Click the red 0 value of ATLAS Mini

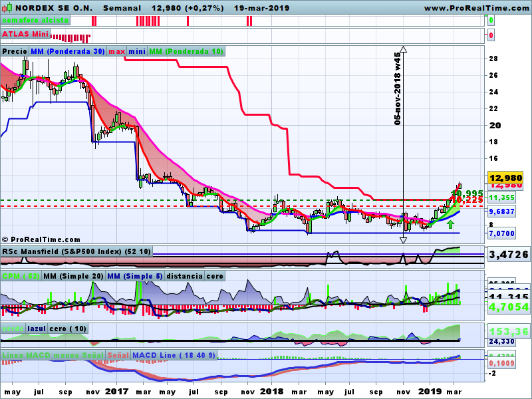[x=491, y=35]
